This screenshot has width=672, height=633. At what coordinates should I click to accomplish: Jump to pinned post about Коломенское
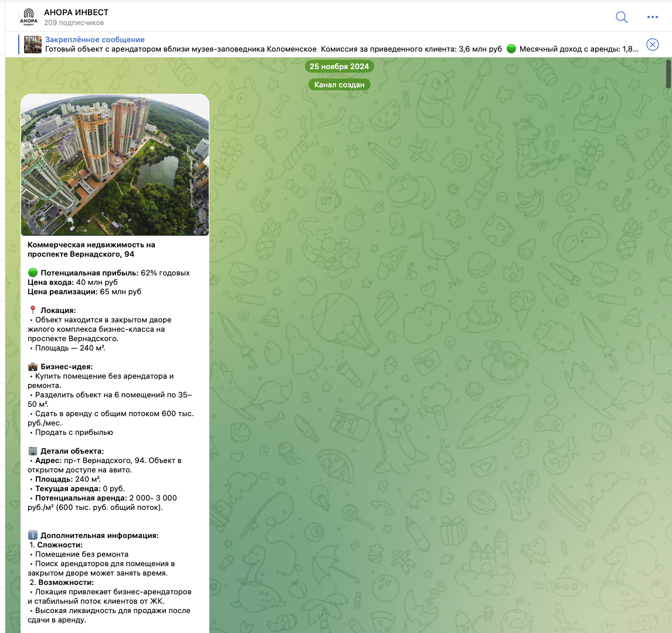point(235,49)
